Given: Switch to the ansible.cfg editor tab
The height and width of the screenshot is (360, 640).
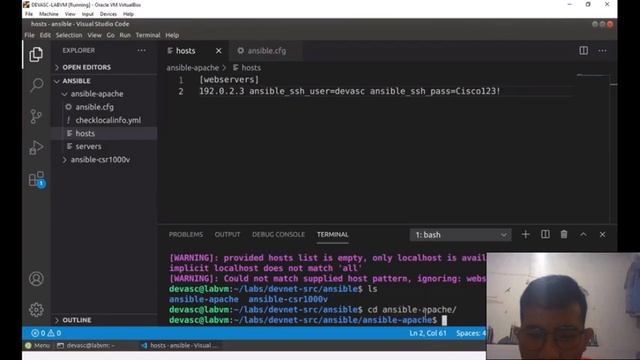Looking at the screenshot, I should coord(267,51).
